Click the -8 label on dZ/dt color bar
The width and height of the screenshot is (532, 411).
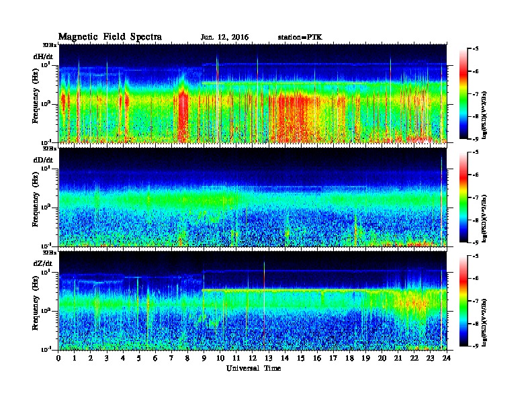pos(476,324)
